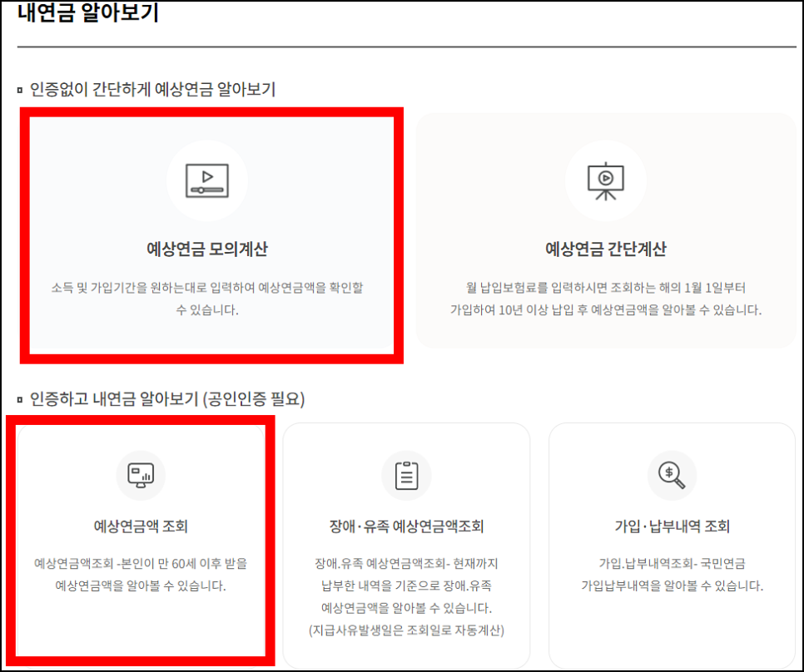Click the text 예상연금액조회 -본인이 만 60세 이후 받을
Viewport: 804px width, 672px height.
[141, 564]
